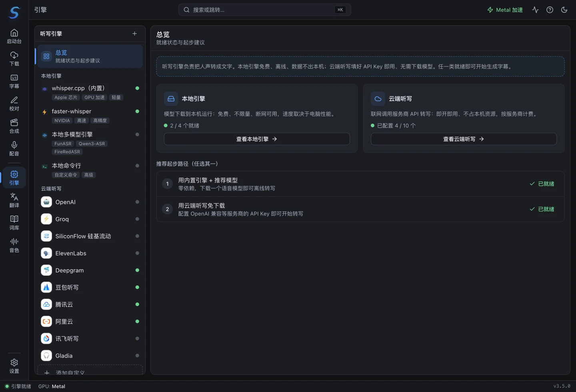Click the ElevenLabs provider icon
Viewport: 576px width, 392px height.
[x=46, y=253]
